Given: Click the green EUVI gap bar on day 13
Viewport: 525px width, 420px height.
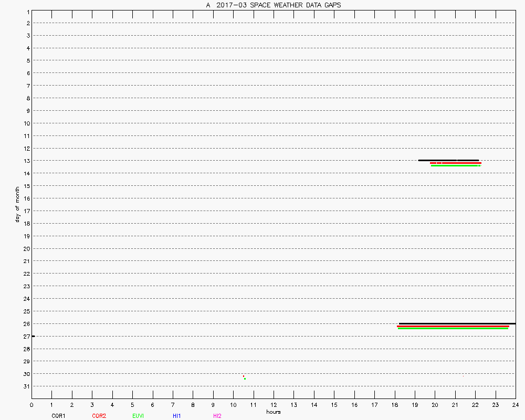Looking at the screenshot, I should point(454,165).
